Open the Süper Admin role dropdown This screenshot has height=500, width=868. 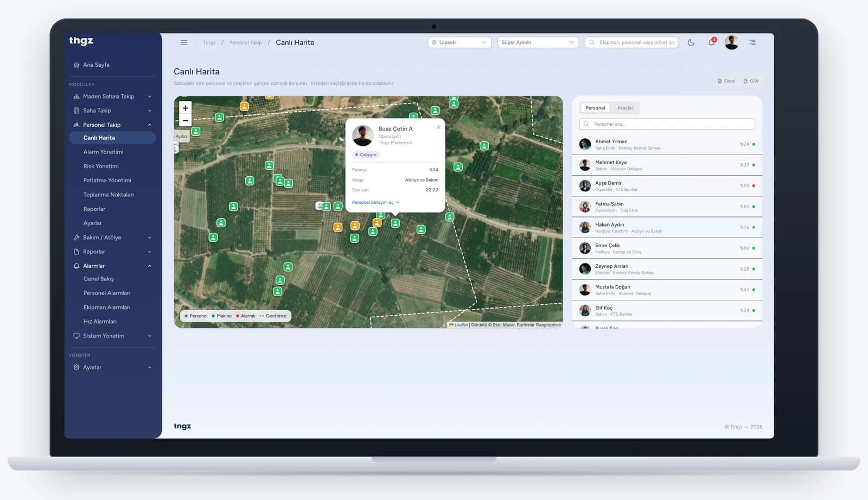(537, 42)
